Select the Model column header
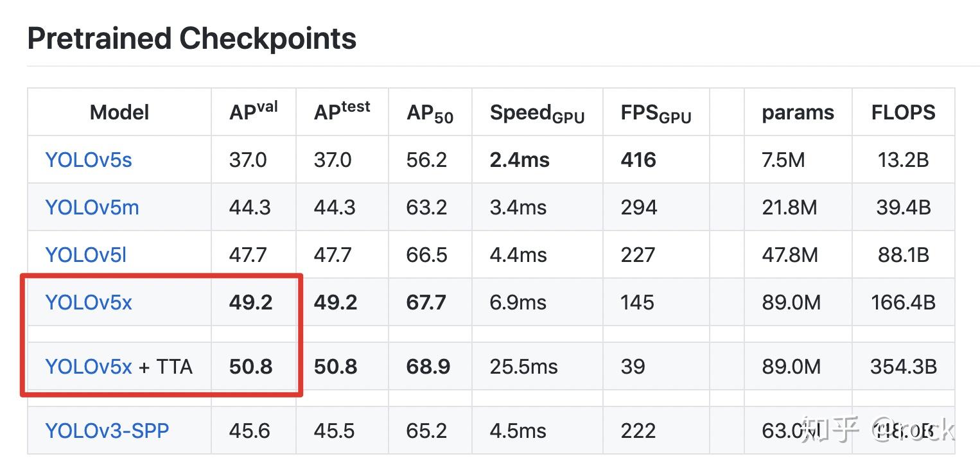The height and width of the screenshot is (470, 980). [119, 112]
